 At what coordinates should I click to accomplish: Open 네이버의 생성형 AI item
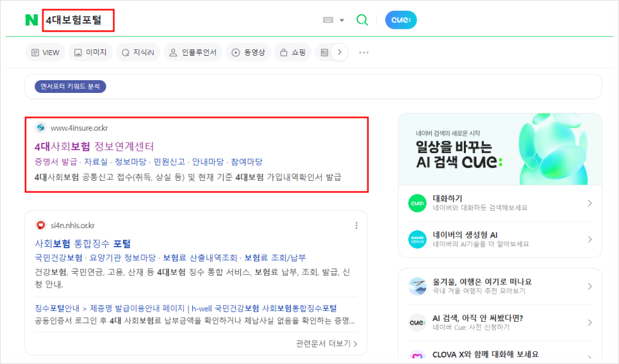[500, 239]
